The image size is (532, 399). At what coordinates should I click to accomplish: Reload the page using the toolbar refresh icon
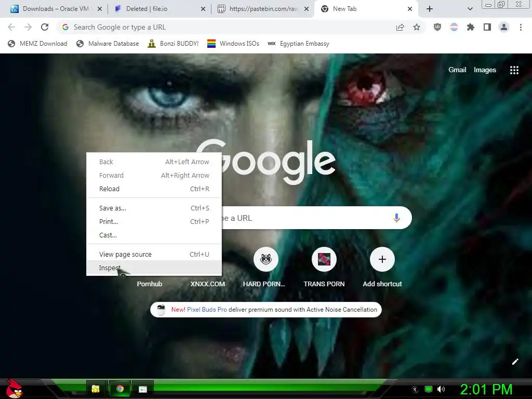tap(45, 27)
